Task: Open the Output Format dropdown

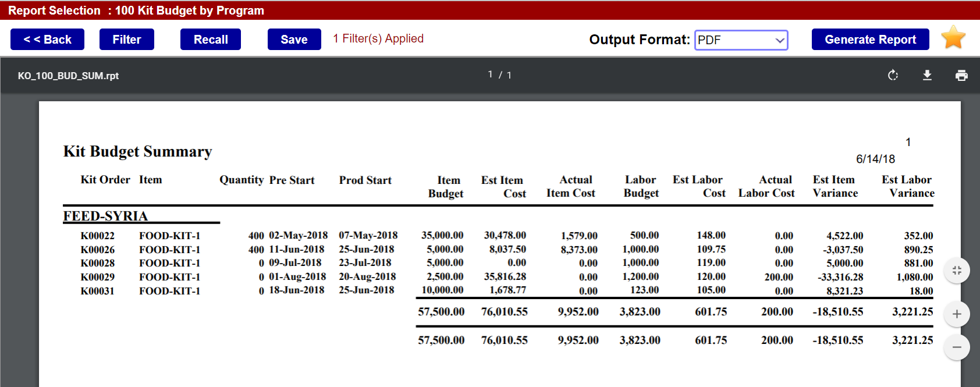Action: (x=741, y=40)
